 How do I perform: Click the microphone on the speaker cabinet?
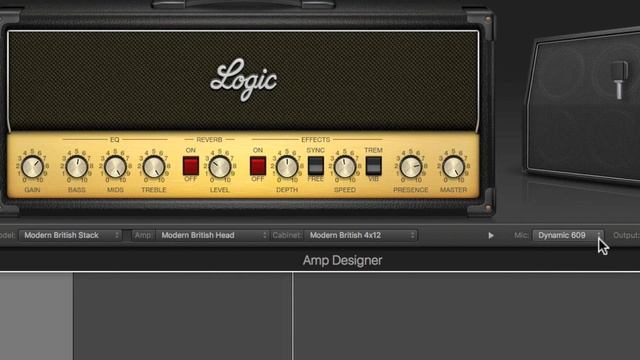tap(619, 80)
